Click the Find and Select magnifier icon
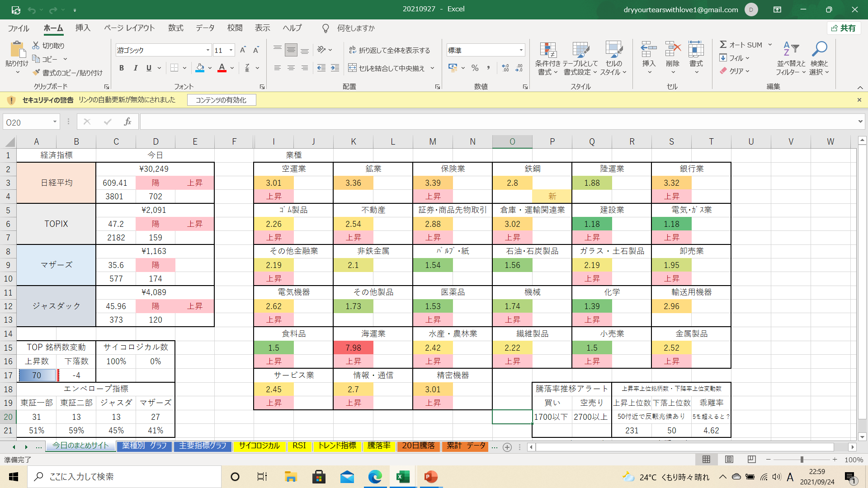Screen dimensions: 868x488 coord(819,48)
